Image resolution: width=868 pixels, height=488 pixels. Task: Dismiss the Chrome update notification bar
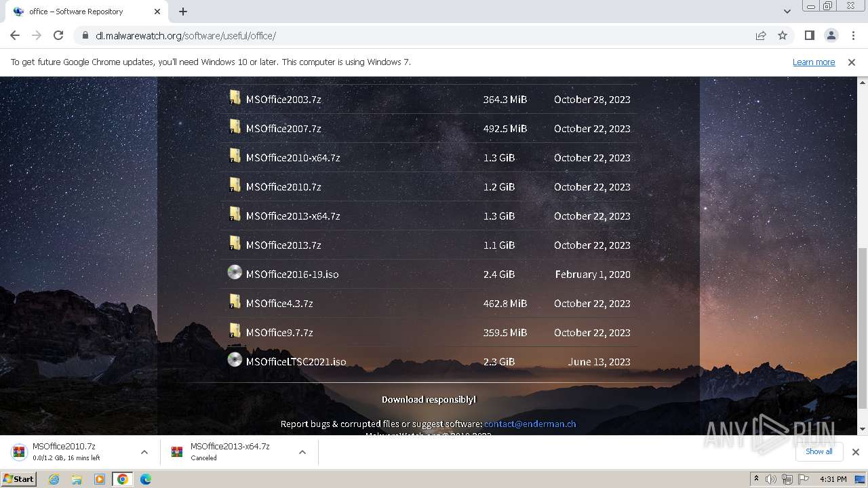pos(852,62)
